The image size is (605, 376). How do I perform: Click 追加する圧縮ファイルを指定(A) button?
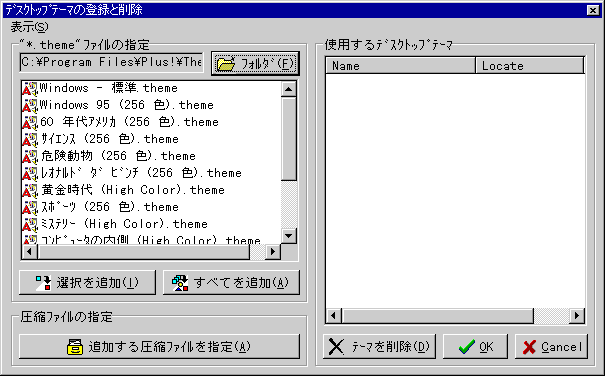[159, 346]
